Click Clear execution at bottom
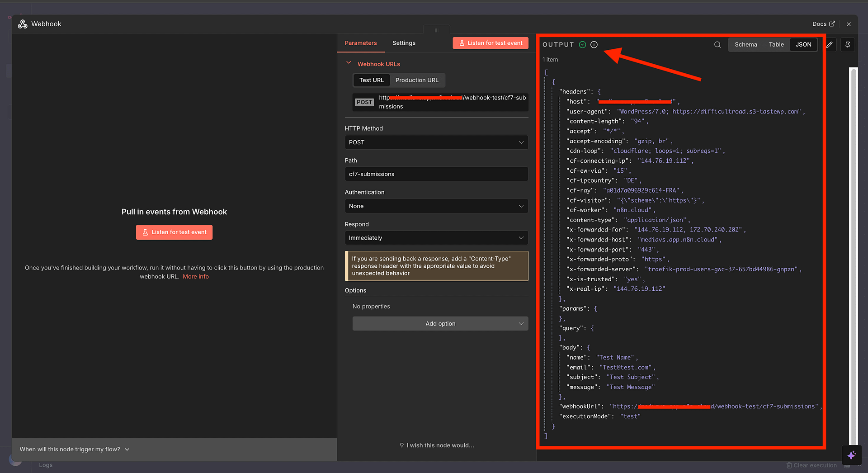 click(x=811, y=465)
